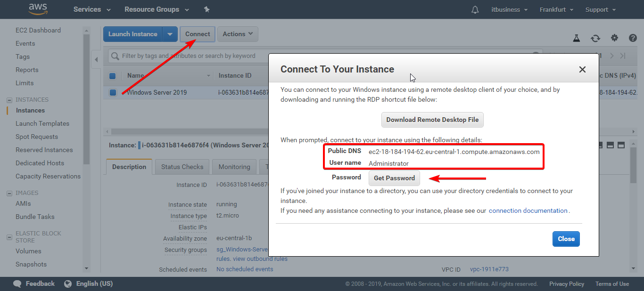The image size is (644, 291).
Task: Click the AWS logo home icon
Action: (37, 9)
